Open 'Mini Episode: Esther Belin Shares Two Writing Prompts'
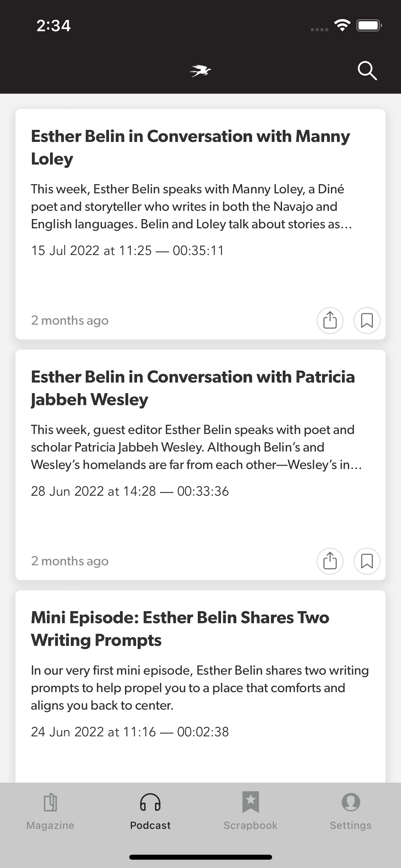The height and width of the screenshot is (868, 401). (180, 628)
